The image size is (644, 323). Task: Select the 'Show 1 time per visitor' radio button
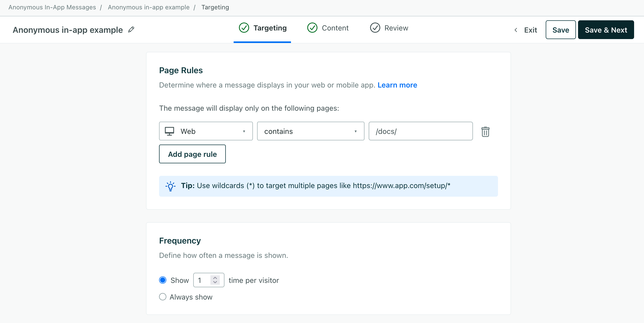coord(162,280)
